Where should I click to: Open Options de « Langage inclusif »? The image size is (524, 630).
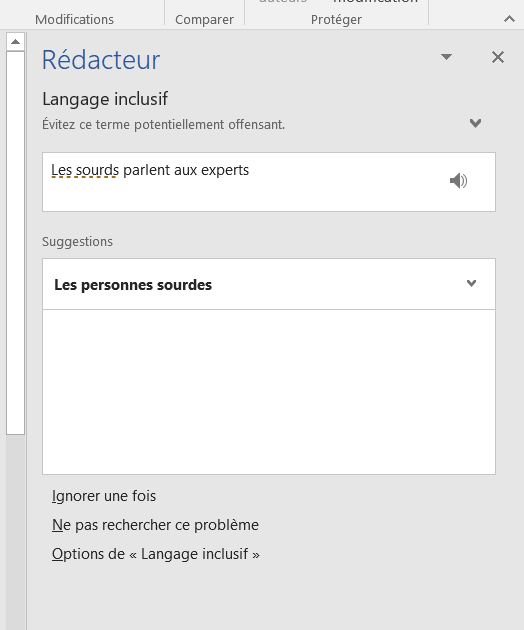(x=156, y=554)
